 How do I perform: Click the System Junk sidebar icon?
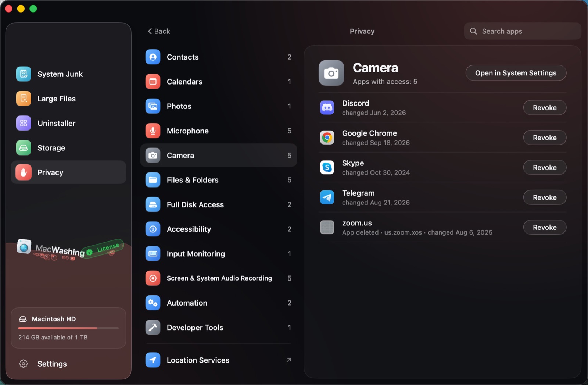point(24,74)
